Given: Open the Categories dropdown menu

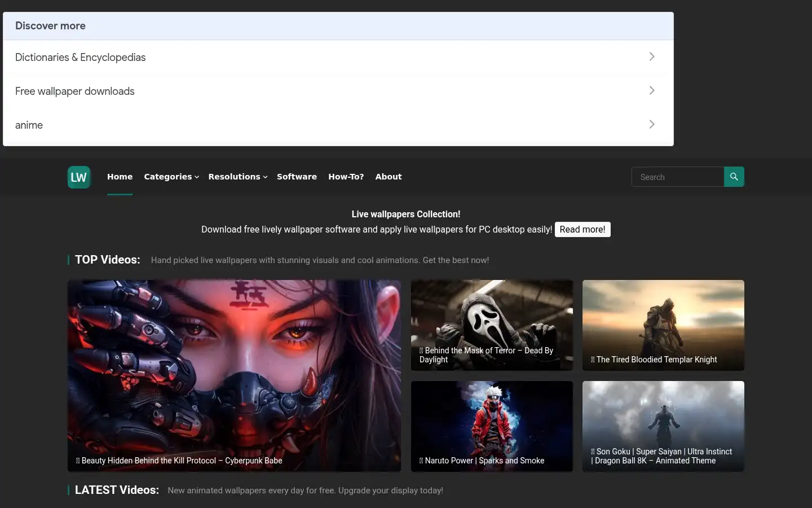Looking at the screenshot, I should coord(171,177).
